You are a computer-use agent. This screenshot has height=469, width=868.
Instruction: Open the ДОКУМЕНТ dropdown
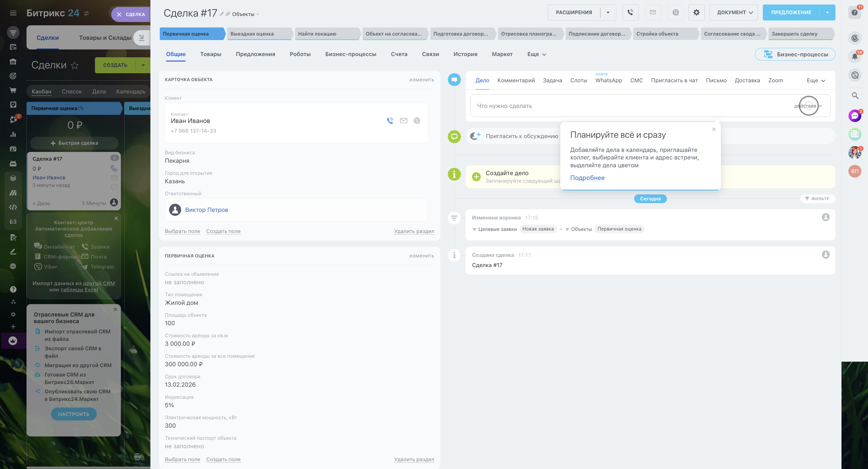[733, 12]
